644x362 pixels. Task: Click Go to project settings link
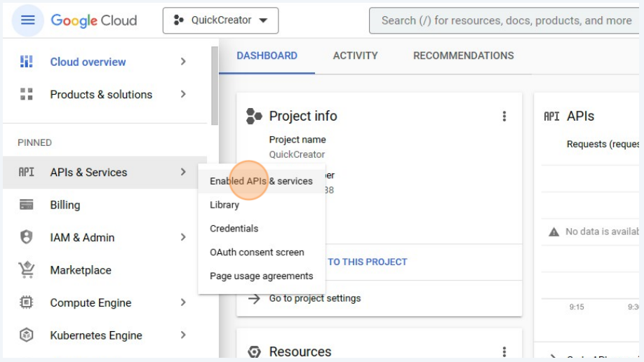(314, 298)
